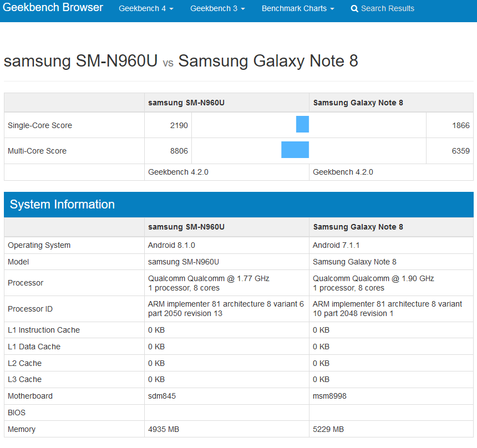477x448 pixels.
Task: Click Samsung Galaxy Note 8 in page title
Action: click(268, 61)
